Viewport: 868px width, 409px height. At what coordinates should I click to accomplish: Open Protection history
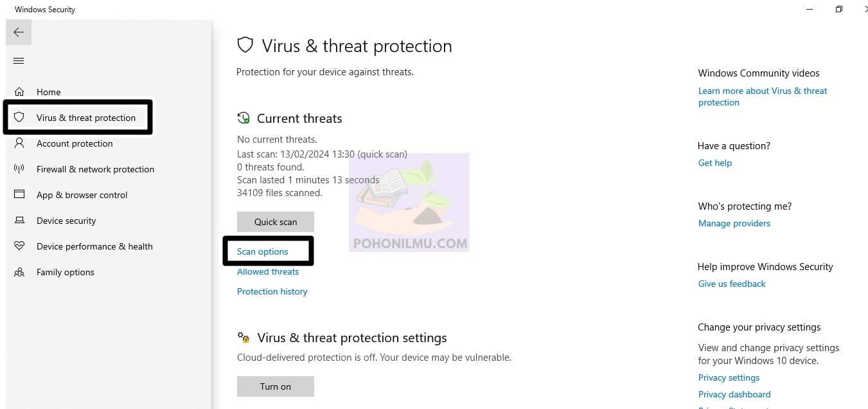[272, 291]
